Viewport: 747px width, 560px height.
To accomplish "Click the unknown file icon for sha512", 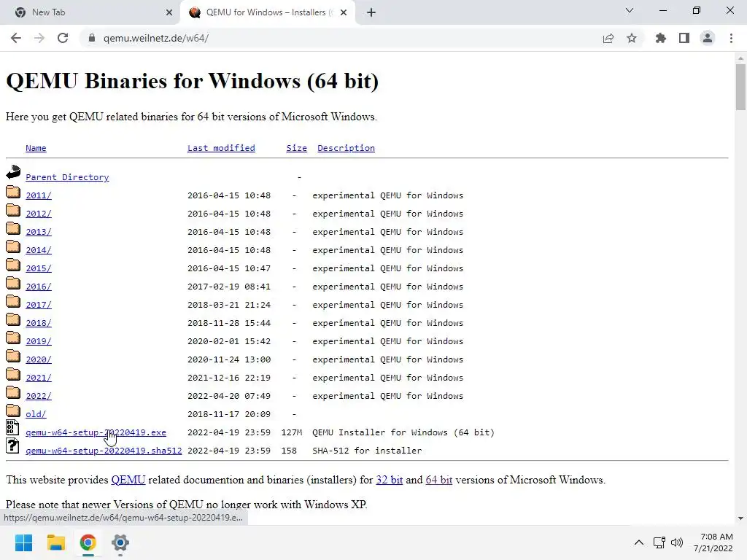I will click(12, 446).
